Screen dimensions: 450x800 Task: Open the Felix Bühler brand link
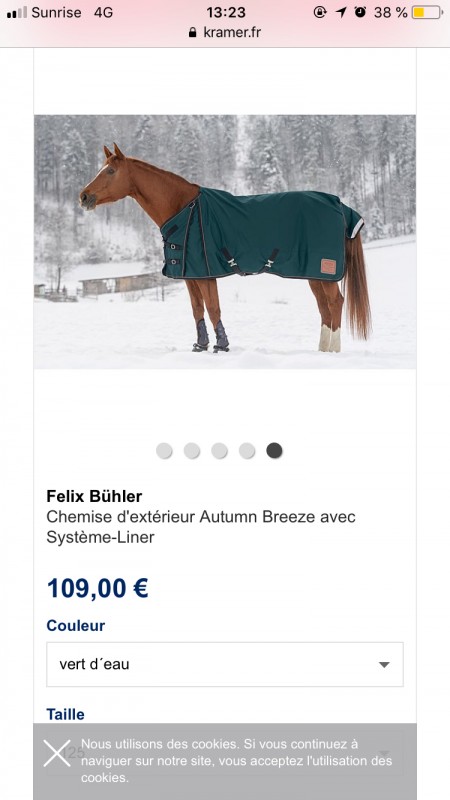coord(94,496)
